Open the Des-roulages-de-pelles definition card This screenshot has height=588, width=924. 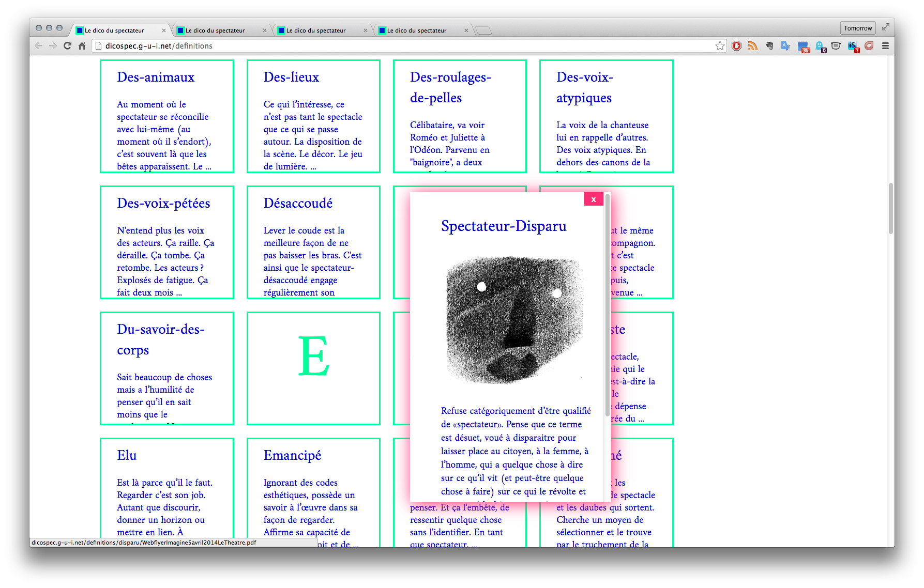click(x=460, y=116)
